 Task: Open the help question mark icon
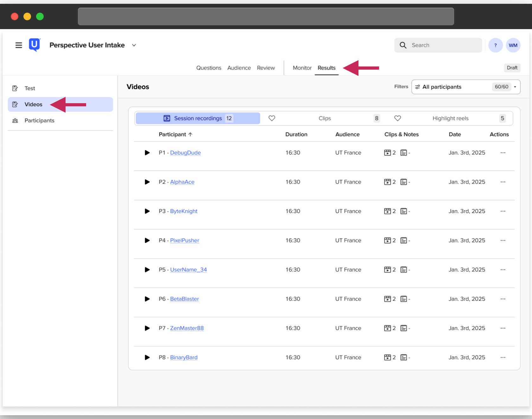click(495, 45)
